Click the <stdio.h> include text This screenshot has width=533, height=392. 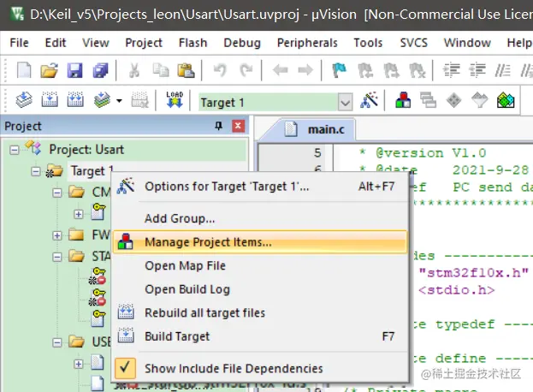click(x=457, y=290)
